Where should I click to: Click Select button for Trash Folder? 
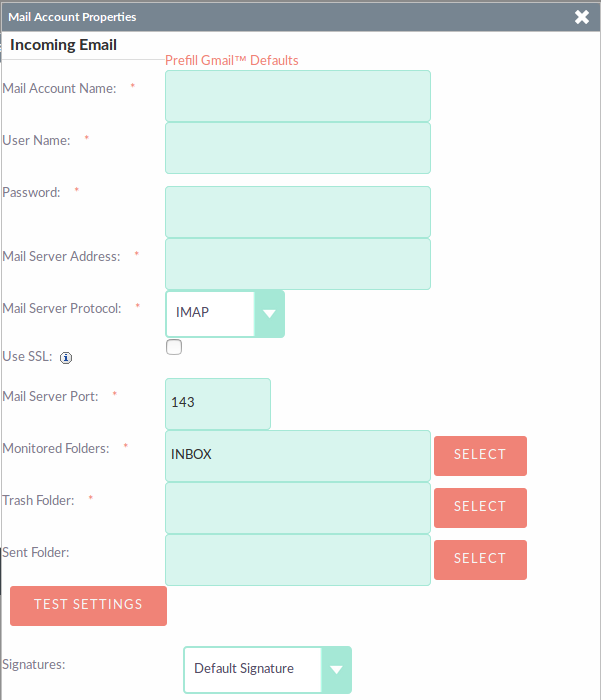(480, 508)
